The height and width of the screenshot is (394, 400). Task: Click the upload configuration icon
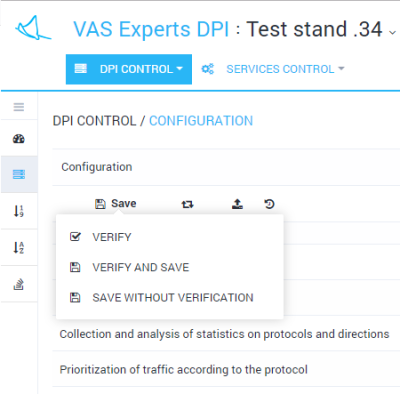point(237,204)
